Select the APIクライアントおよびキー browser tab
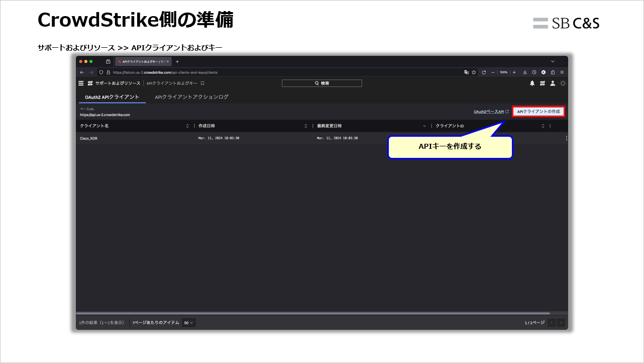 pyautogui.click(x=143, y=61)
